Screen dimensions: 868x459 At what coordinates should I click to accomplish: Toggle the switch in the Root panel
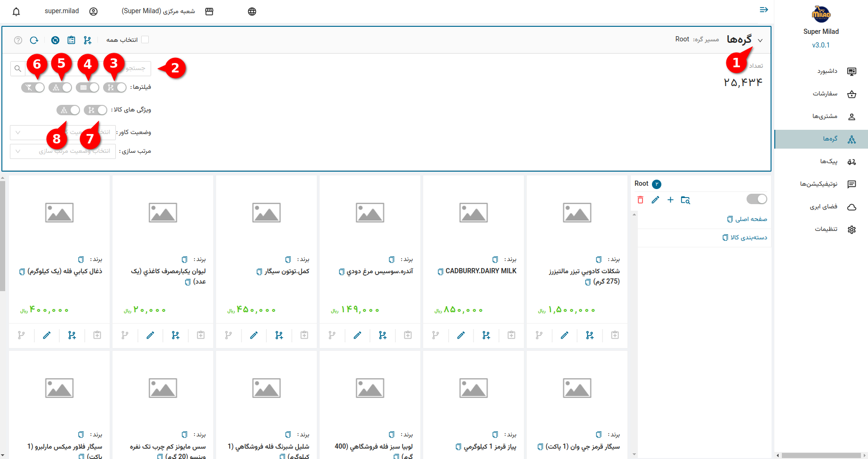pos(756,199)
